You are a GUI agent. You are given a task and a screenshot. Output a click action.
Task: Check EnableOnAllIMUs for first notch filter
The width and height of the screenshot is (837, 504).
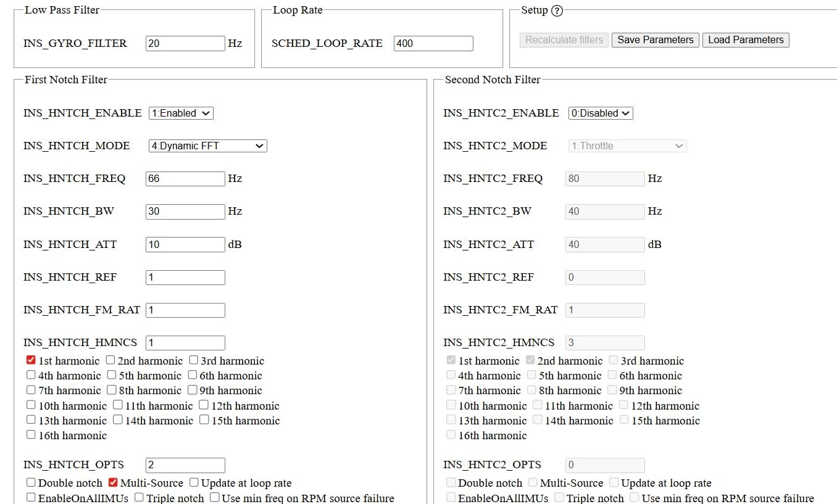click(31, 497)
